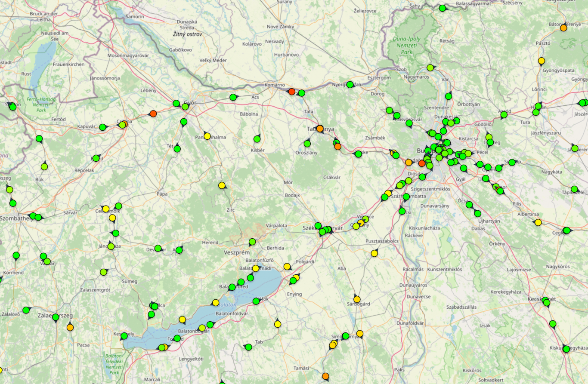The height and width of the screenshot is (384, 588).
Task: Click the green marker near Oroszlány
Action: click(307, 144)
